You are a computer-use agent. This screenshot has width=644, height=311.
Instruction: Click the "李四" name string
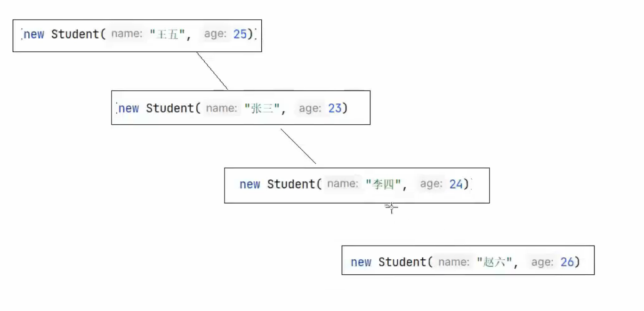383,184
